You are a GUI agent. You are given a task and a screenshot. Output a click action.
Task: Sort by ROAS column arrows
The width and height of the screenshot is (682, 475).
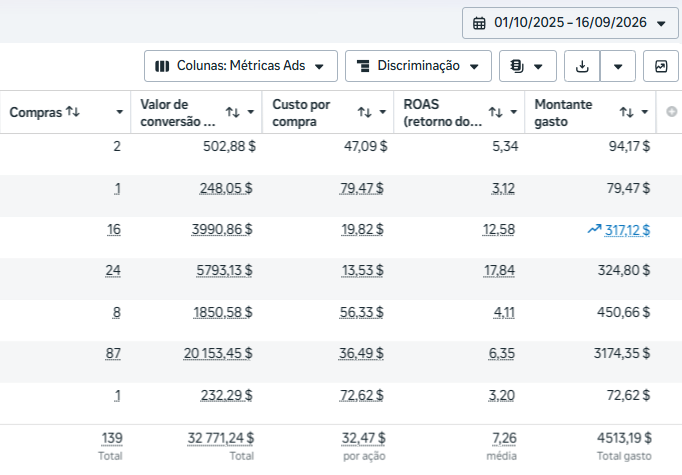(495, 112)
